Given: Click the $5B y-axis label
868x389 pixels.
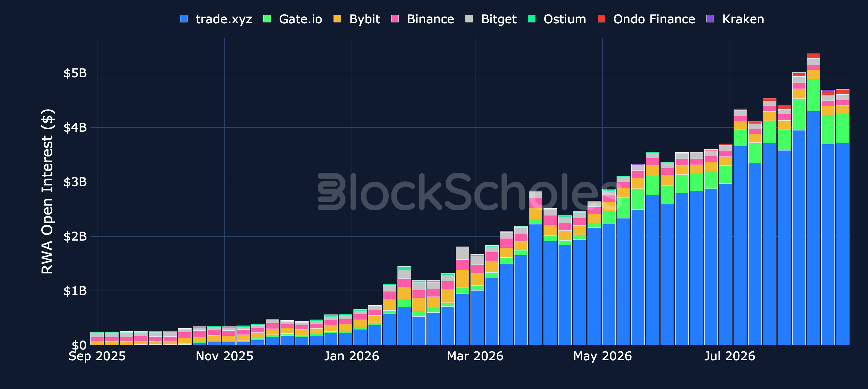Looking at the screenshot, I should [75, 73].
